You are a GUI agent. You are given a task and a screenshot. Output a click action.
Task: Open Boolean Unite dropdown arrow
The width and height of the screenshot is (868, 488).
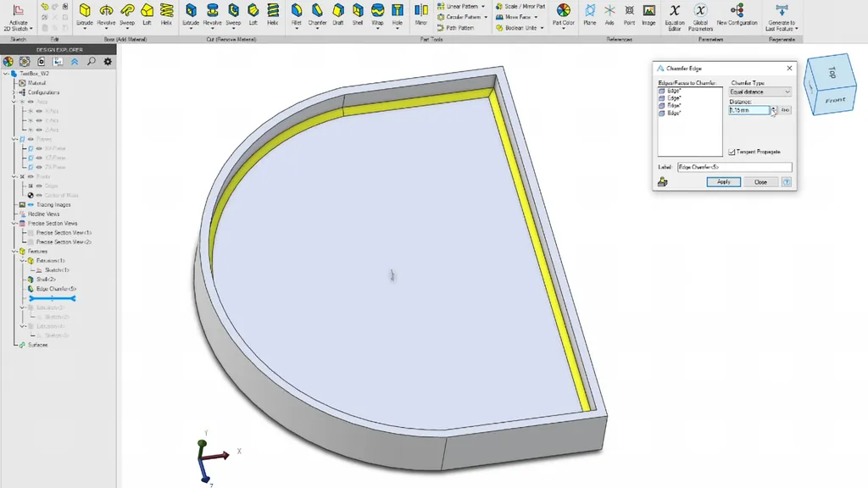(x=542, y=28)
